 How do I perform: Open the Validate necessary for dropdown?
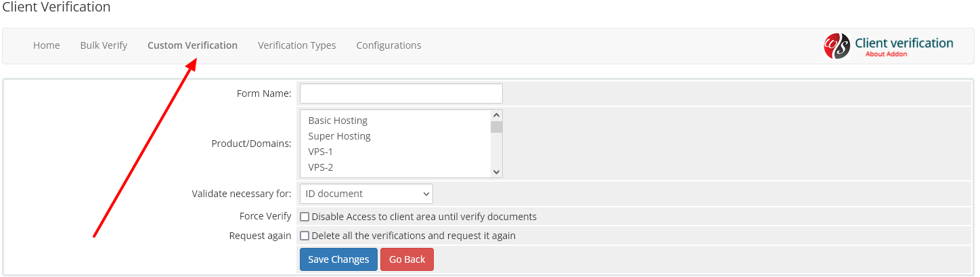pos(366,194)
